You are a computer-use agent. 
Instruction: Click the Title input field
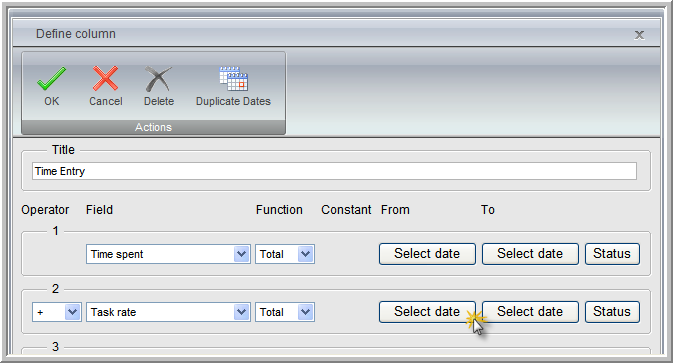tap(334, 171)
